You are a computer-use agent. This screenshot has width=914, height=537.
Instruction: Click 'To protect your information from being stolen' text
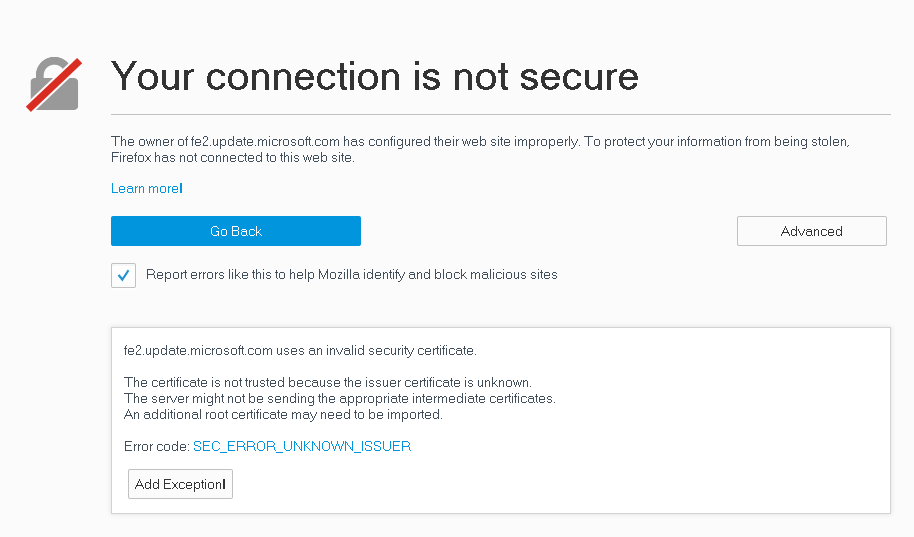click(717, 142)
